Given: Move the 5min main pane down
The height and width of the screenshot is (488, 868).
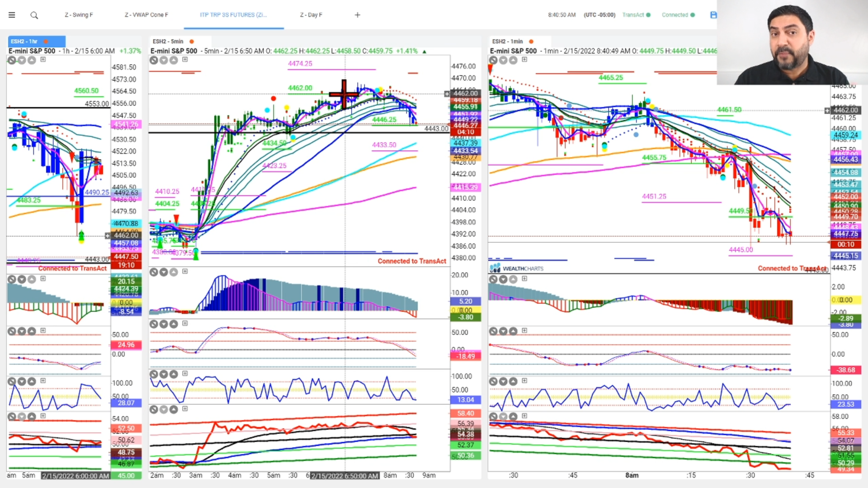Looking at the screenshot, I should 164,60.
